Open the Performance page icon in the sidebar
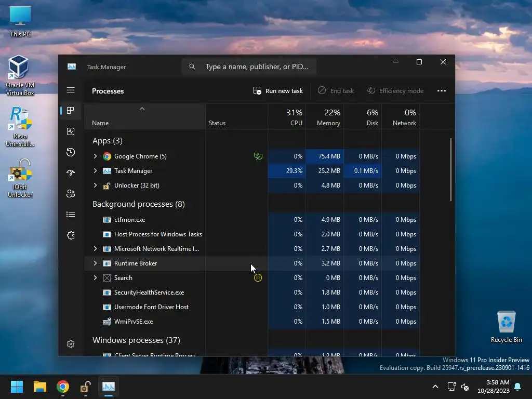 click(71, 131)
